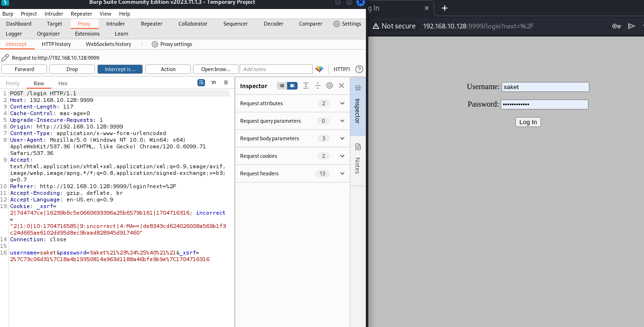The height and width of the screenshot is (327, 644).
Task: Close the Log In browser tab
Action: (x=427, y=8)
